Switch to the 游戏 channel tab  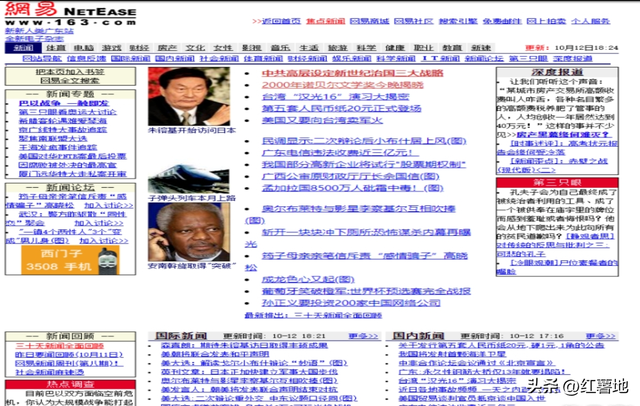(x=111, y=48)
